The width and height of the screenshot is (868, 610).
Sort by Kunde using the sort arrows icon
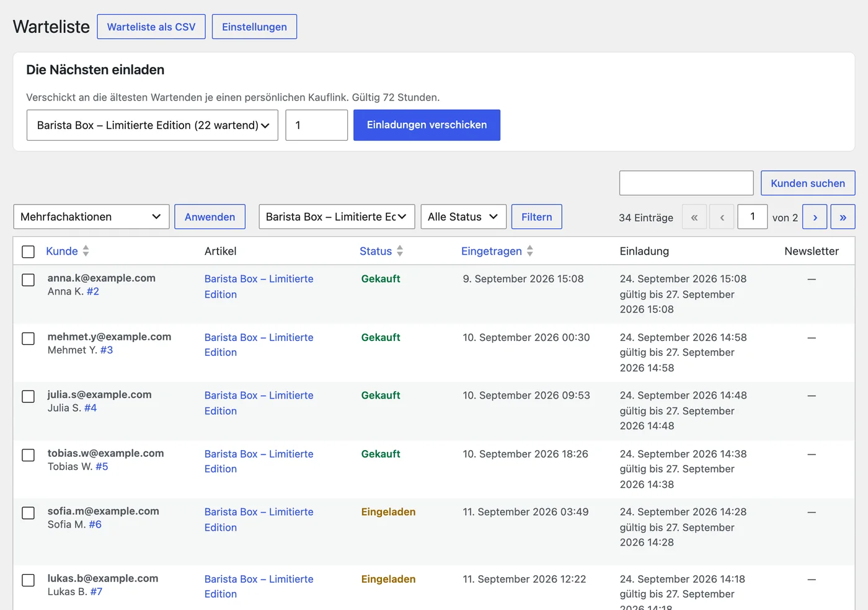coord(86,251)
